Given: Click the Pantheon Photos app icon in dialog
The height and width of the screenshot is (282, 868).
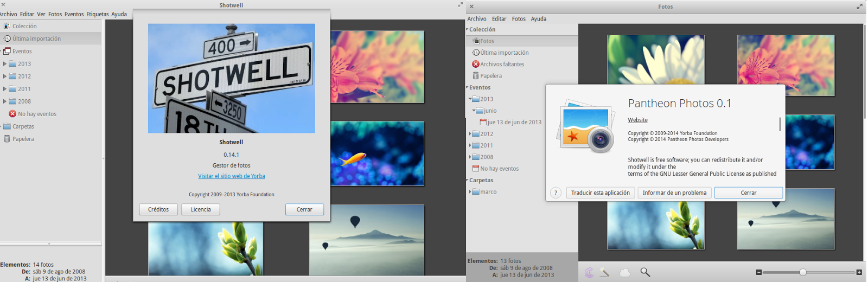Looking at the screenshot, I should coord(586,126).
